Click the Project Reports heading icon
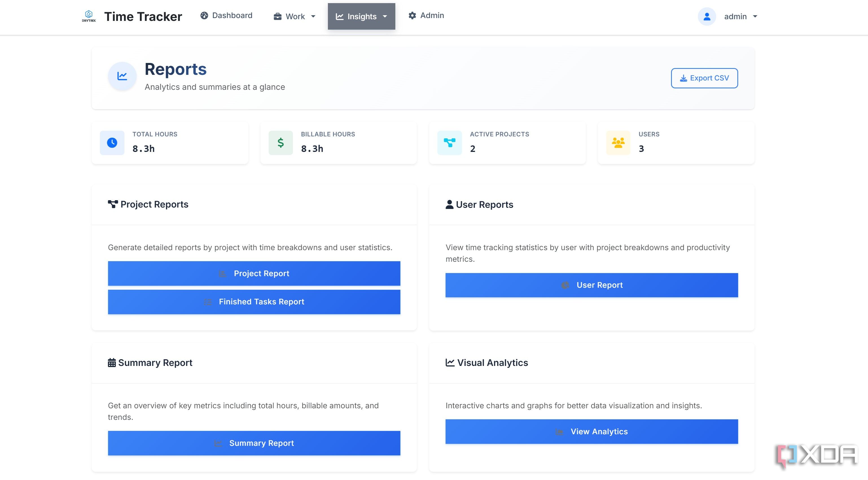 pyautogui.click(x=113, y=204)
